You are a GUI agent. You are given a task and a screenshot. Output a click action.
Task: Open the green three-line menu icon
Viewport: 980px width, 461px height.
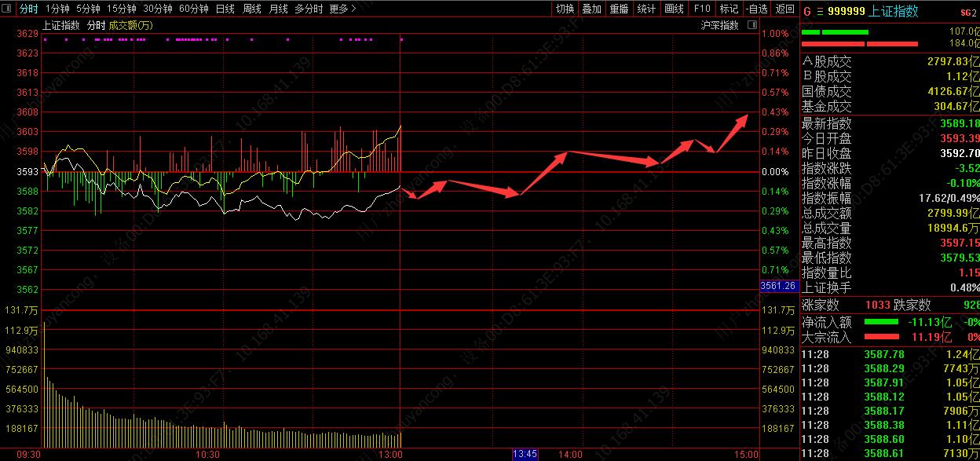pos(820,12)
